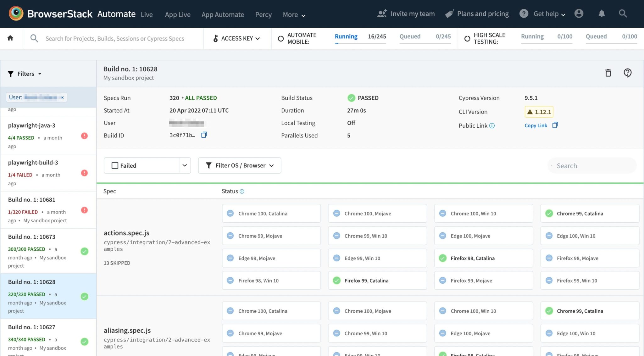
Task: Copy the Public Link via its copy icon
Action: [555, 125]
